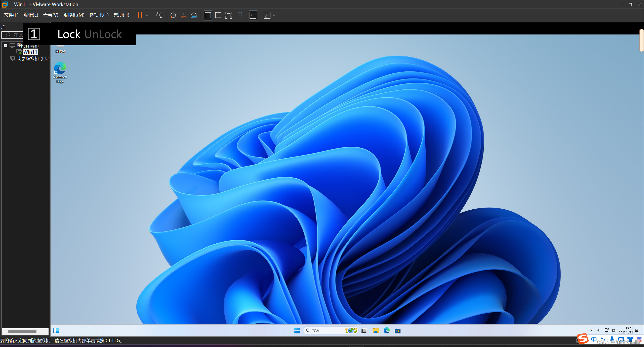Open the guest clock showing 13:01

coord(626,330)
